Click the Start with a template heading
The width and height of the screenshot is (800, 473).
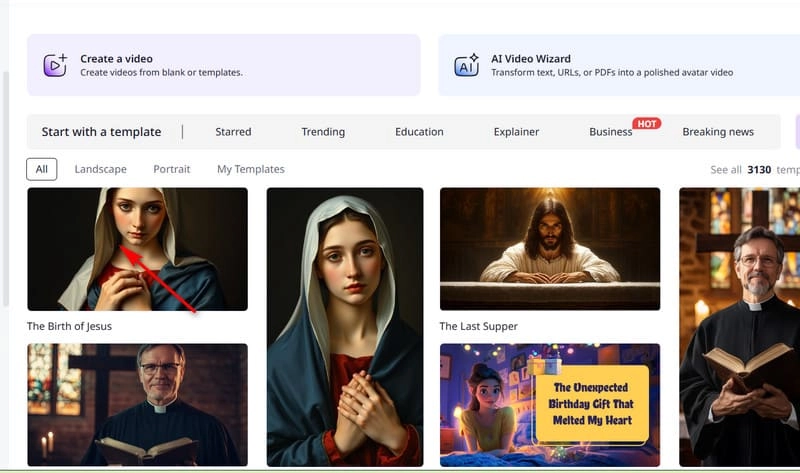101,132
